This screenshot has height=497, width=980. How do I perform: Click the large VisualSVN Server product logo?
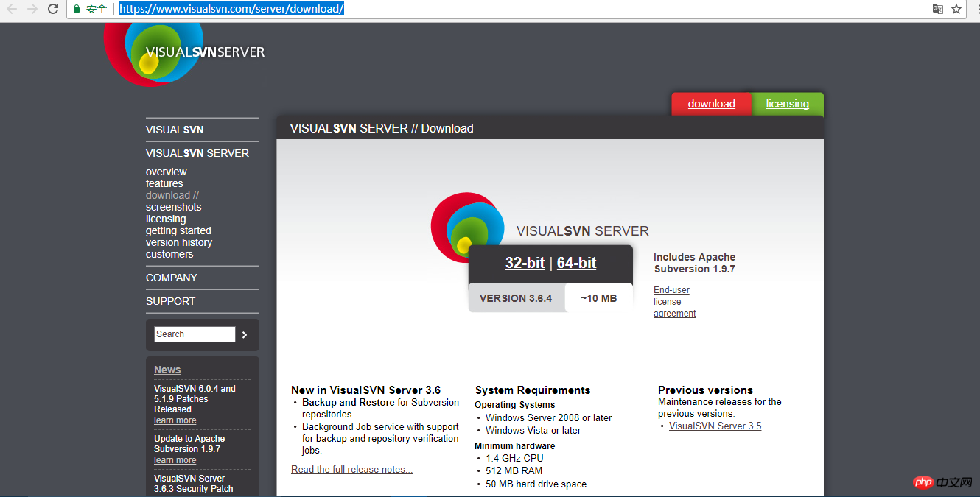(468, 228)
